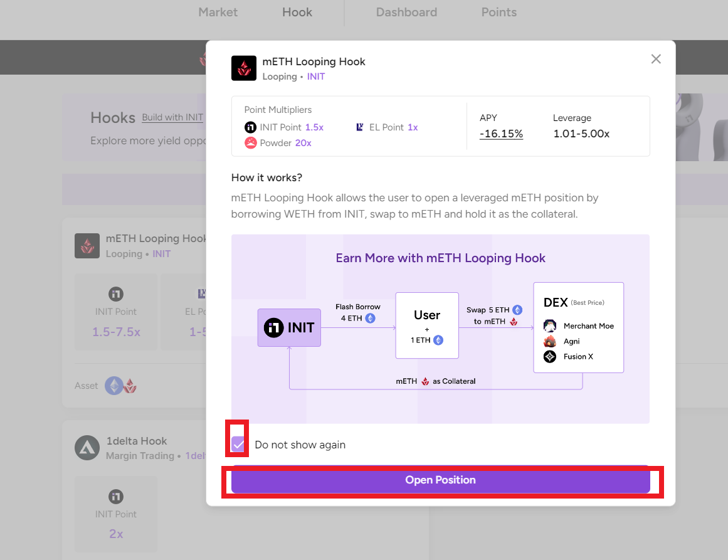728x560 pixels.
Task: Click the INIT link under dialog title
Action: (x=315, y=77)
